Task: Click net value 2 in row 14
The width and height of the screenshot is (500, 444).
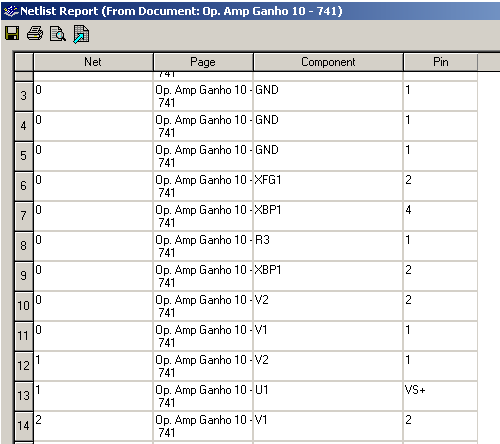Action: [93, 426]
